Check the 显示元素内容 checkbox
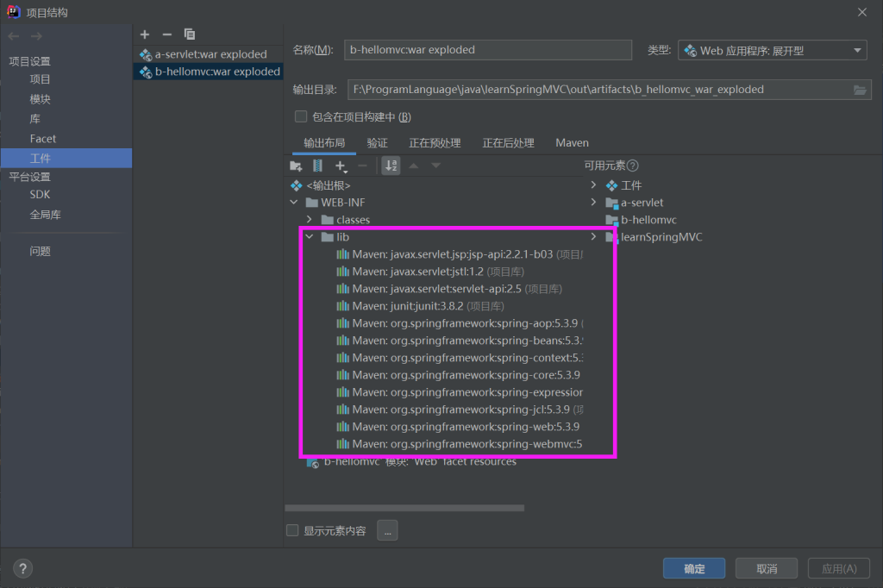The width and height of the screenshot is (883, 588). [292, 531]
